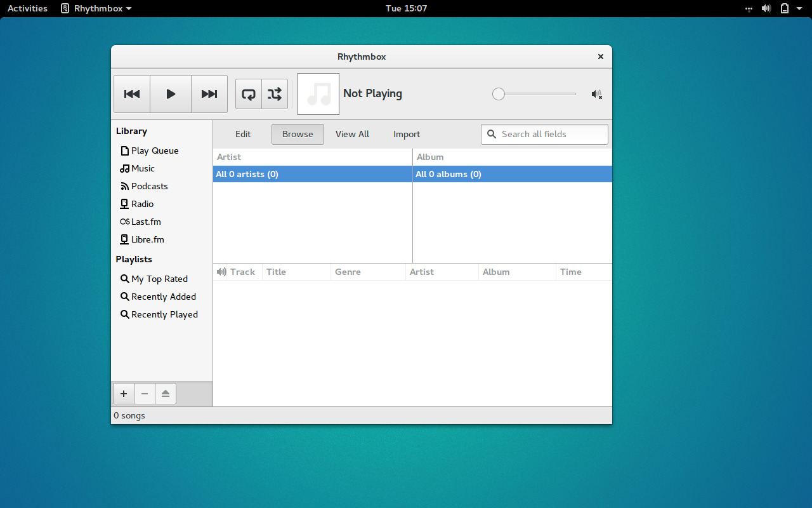
Task: Click the album art placeholder
Action: [x=318, y=94]
